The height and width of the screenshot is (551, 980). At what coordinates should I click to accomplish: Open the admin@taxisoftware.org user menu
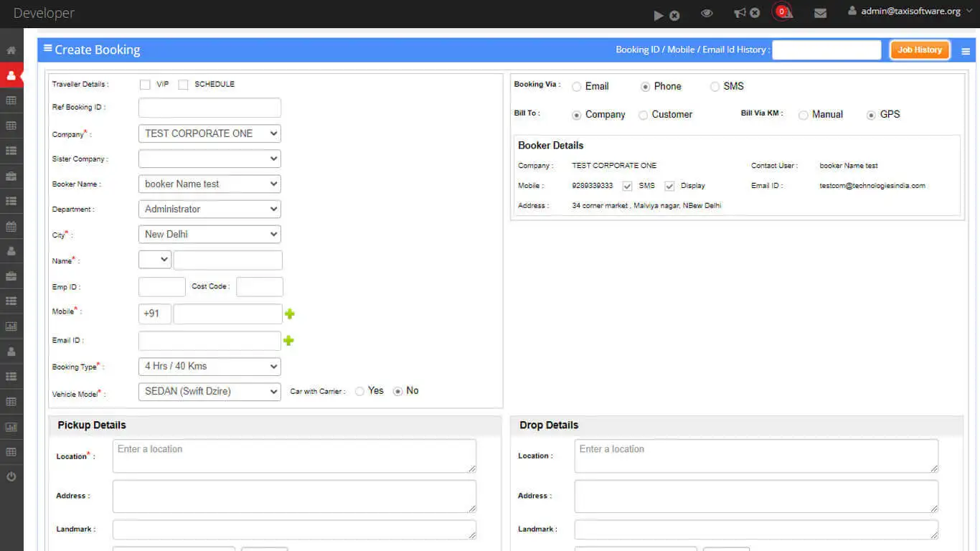pos(904,11)
